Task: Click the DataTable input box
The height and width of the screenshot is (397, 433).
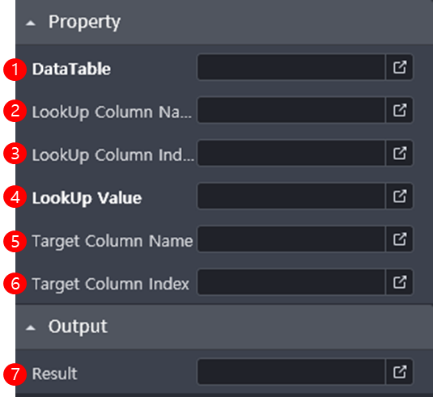Action: [291, 67]
